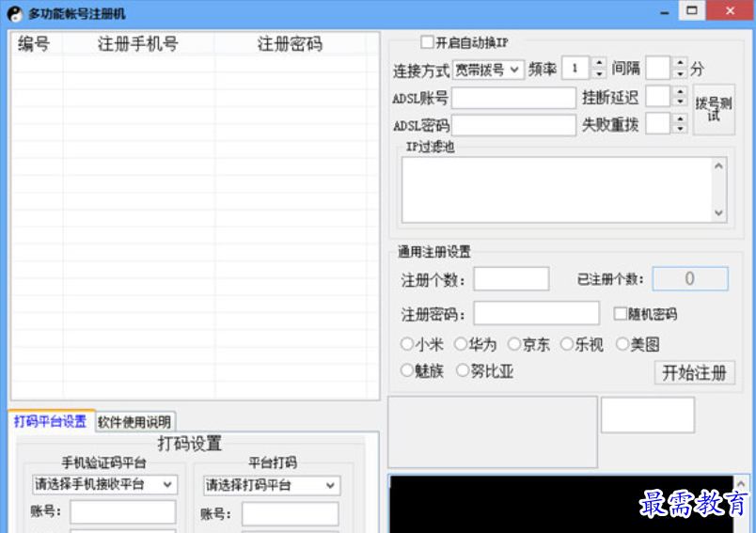Choose the 乐视 radio option
The image size is (756, 533).
tap(567, 344)
